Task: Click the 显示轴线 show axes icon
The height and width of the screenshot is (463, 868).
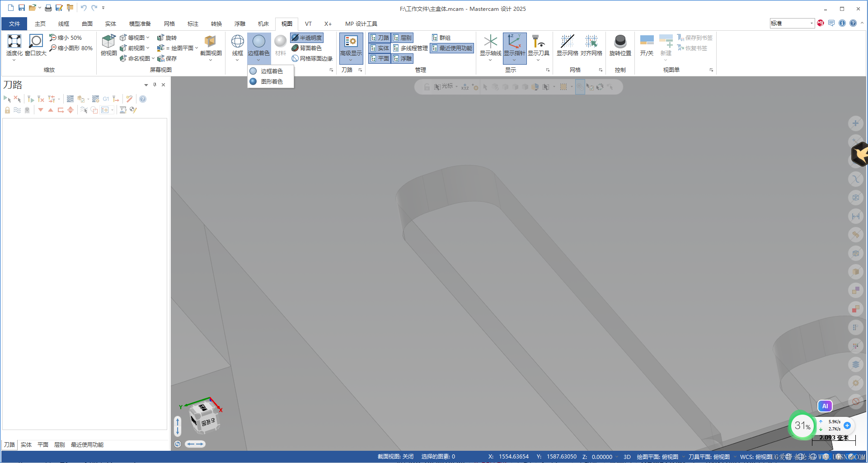Action: coord(490,42)
